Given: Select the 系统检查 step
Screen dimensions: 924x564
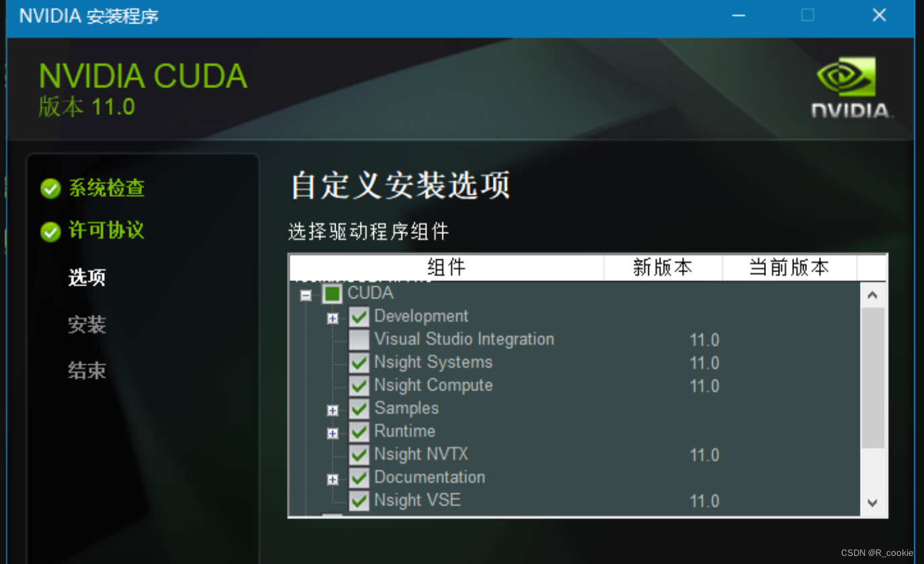Looking at the screenshot, I should click(106, 188).
